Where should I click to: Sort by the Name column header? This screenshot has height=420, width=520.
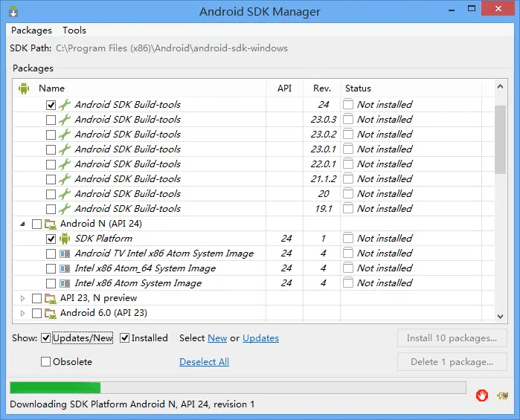click(x=139, y=88)
